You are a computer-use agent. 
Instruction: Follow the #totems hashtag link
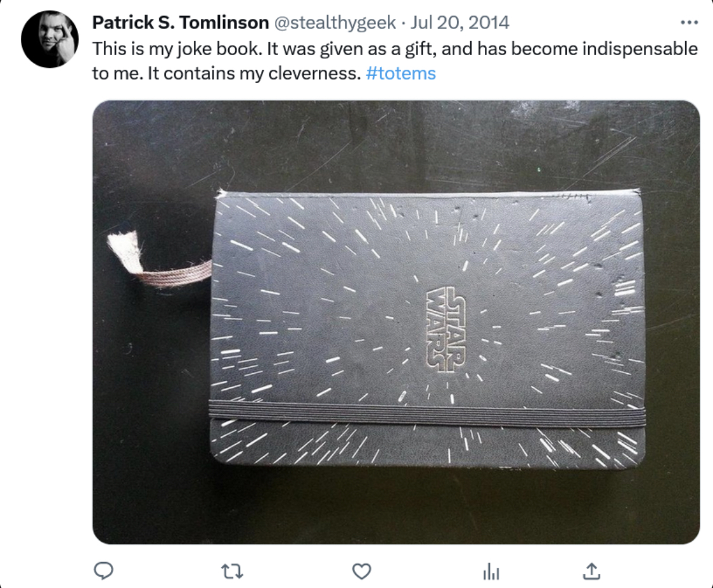(401, 73)
